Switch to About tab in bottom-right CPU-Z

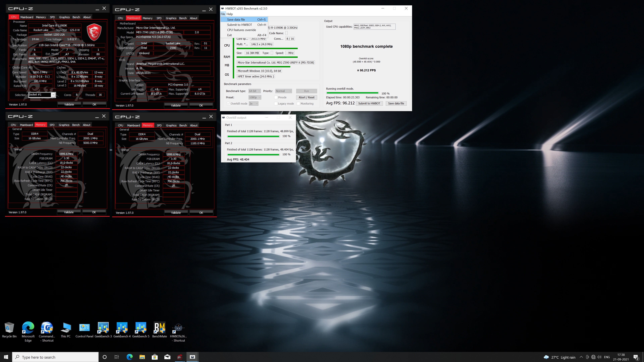(x=194, y=125)
